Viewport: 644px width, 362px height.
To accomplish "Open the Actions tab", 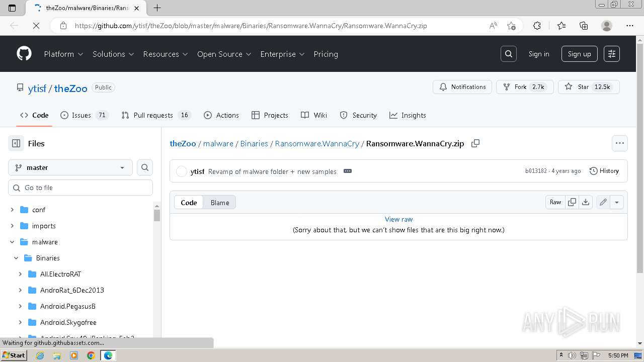I will pos(221,115).
